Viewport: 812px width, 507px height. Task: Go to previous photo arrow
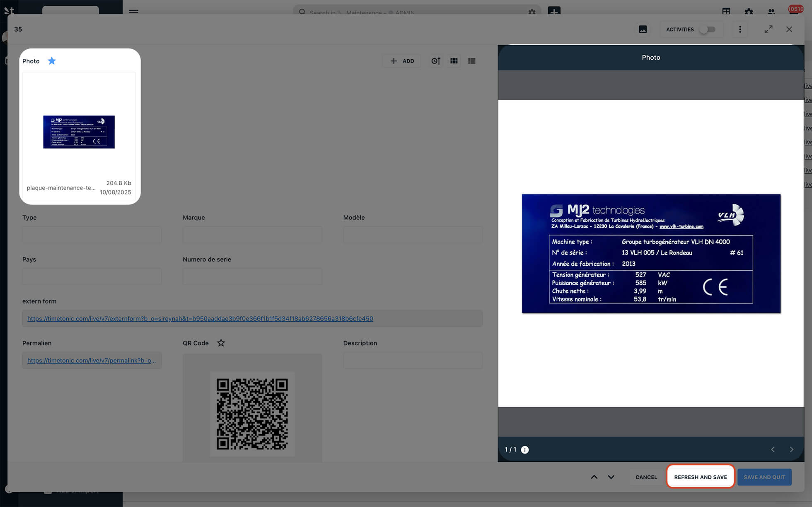(x=773, y=450)
